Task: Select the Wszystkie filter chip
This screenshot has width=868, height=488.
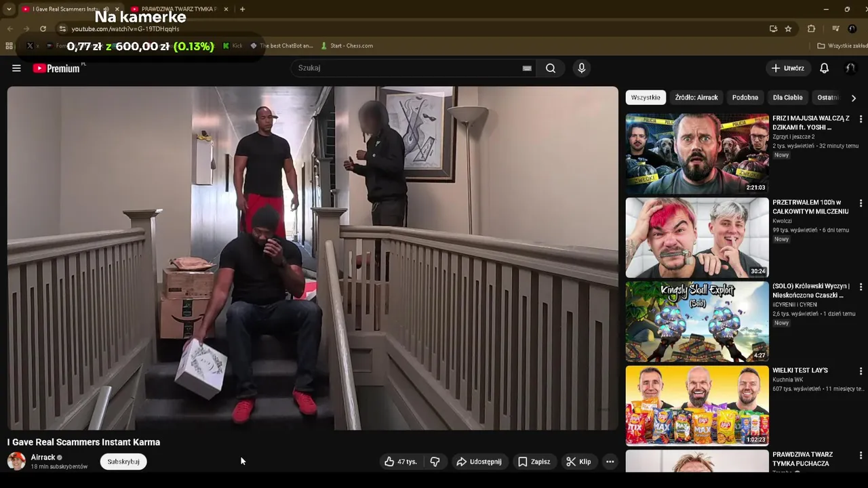Action: (646, 98)
